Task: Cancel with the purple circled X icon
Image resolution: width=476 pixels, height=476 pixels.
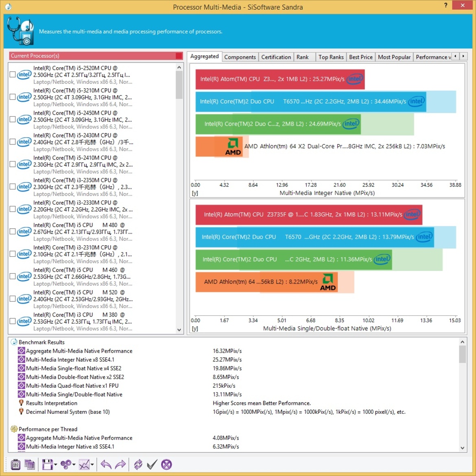Action: coord(166,465)
